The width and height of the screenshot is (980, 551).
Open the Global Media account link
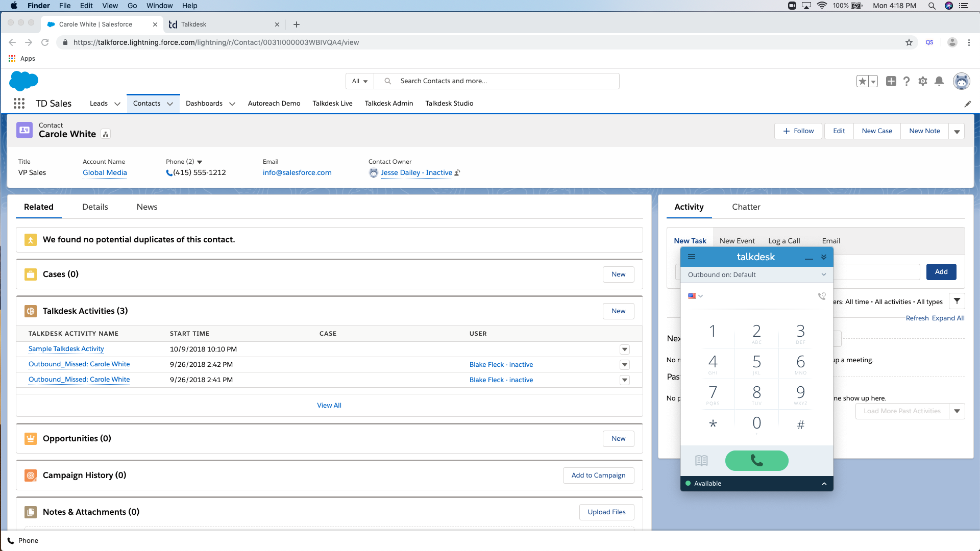(x=105, y=173)
